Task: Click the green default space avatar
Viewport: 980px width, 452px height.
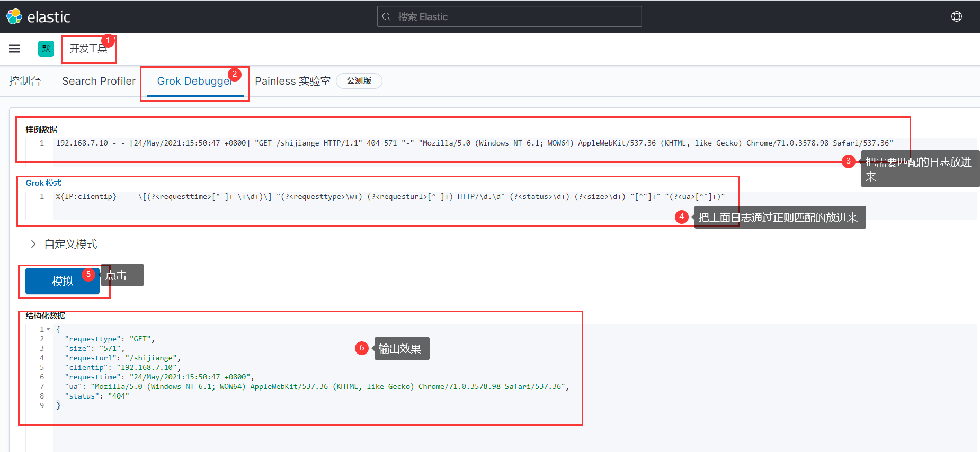Action: pos(46,49)
